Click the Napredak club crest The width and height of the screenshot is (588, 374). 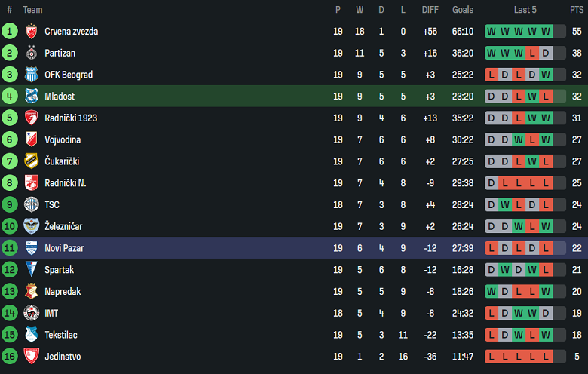[32, 292]
